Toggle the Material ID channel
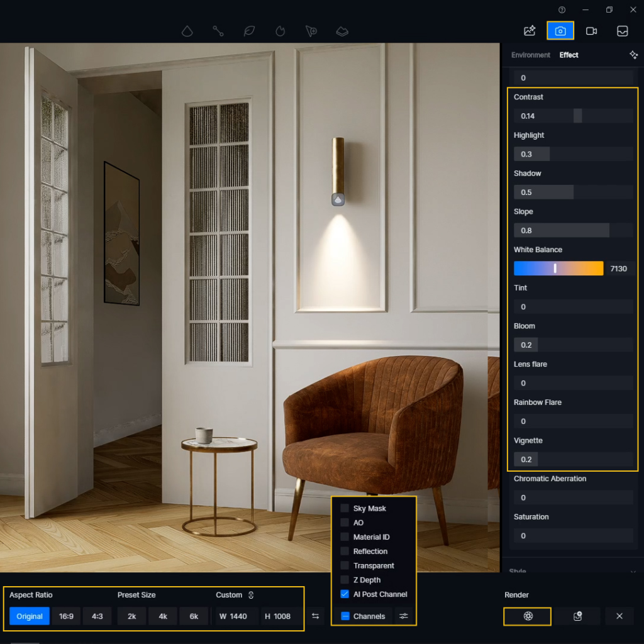The height and width of the screenshot is (644, 644). (344, 536)
